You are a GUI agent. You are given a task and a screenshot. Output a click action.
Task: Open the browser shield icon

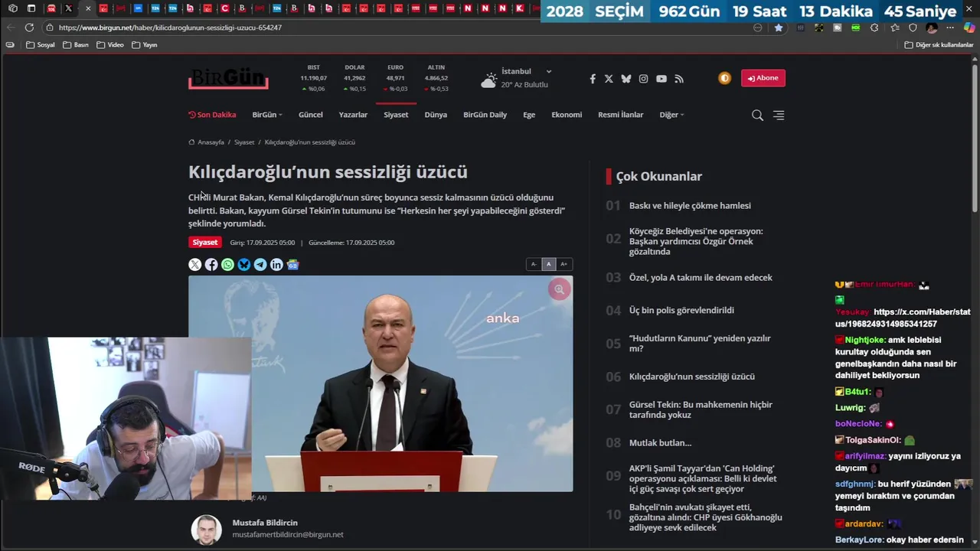(x=913, y=28)
